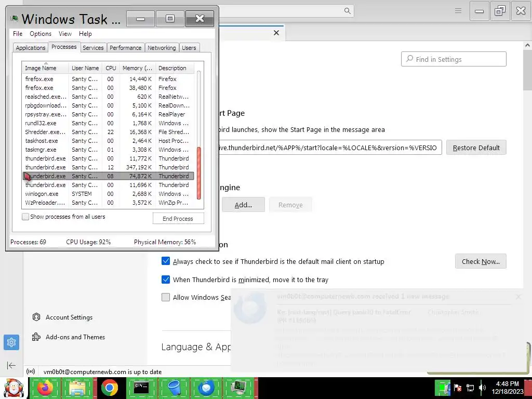Viewport: 532px width, 399px height.
Task: Select the Shredder.exe process row
Action: point(109,132)
